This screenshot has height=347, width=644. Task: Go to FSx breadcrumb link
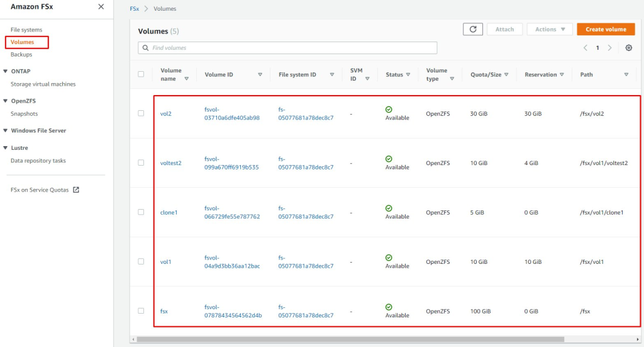[x=135, y=9]
